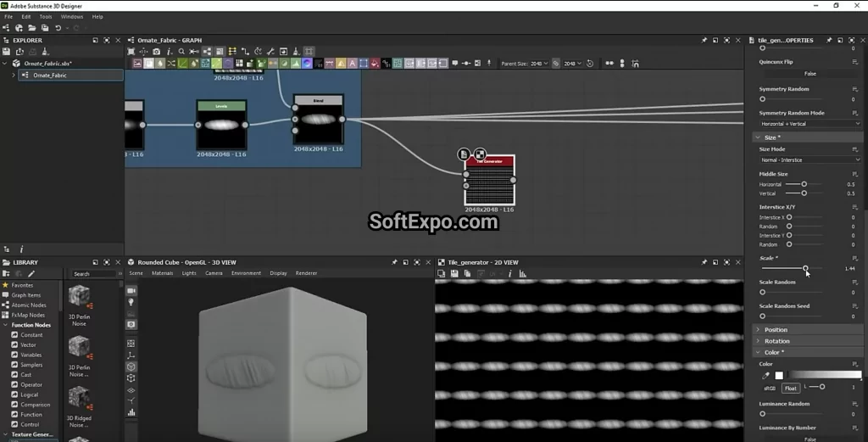Click the wireframe cube icon in 3D view
This screenshot has width=868, height=442.
click(131, 378)
